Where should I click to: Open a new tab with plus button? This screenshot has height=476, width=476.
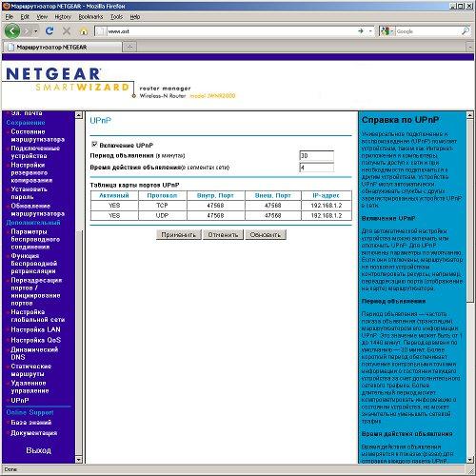[129, 47]
